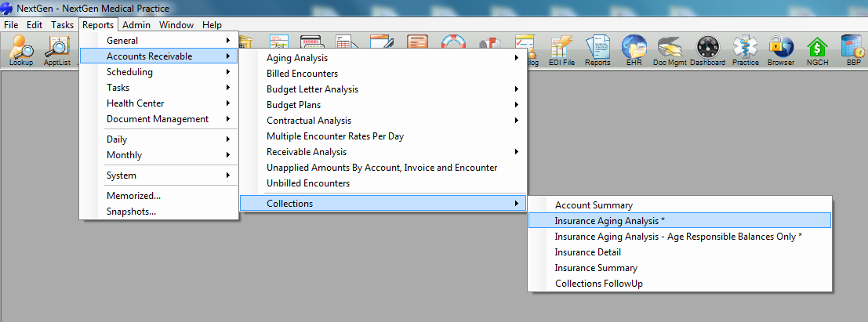Screen dimensions: 868x322
Task: Expand the Aging Analysis submenu
Action: click(x=383, y=57)
